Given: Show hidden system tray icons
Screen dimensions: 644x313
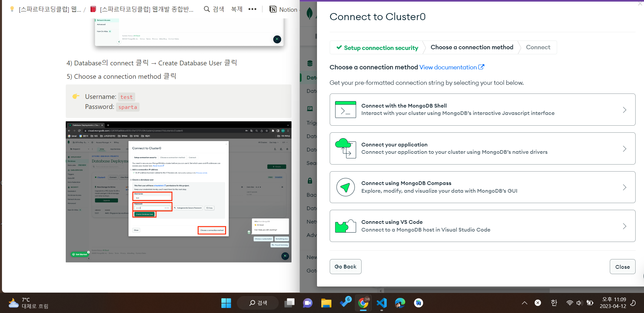Looking at the screenshot, I should click(525, 303).
